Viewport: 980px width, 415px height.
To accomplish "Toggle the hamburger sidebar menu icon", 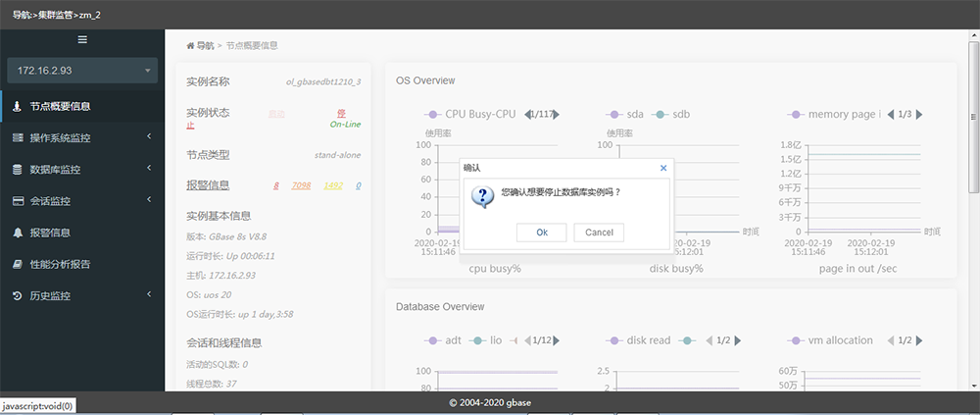I will (82, 39).
